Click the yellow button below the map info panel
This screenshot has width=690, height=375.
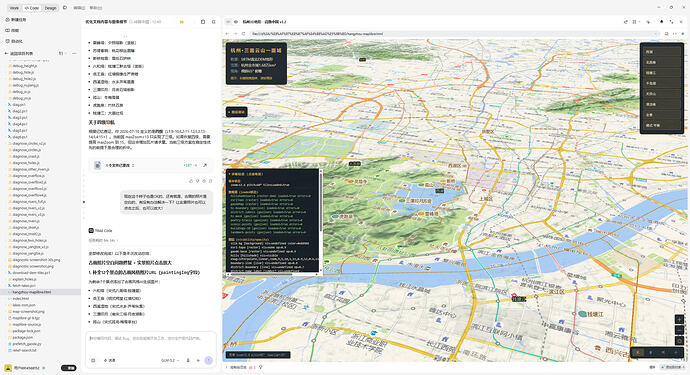237,112
